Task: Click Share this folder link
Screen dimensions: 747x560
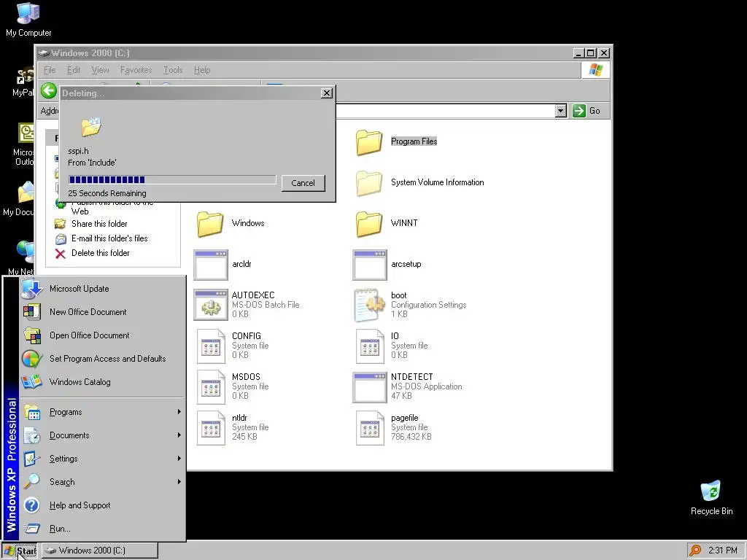Action: pyautogui.click(x=99, y=224)
